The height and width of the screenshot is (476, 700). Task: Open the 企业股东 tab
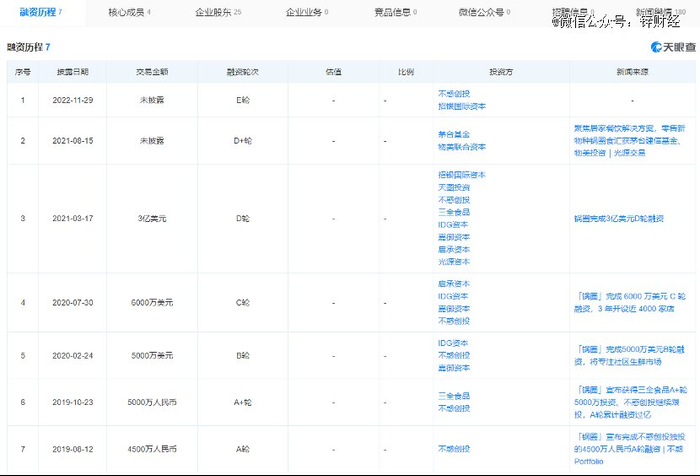point(218,12)
